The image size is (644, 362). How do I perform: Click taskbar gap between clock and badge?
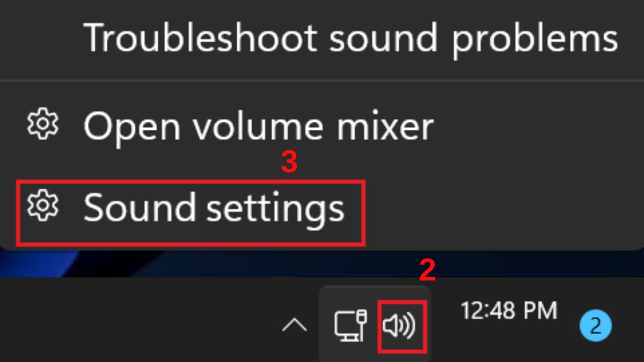point(568,325)
